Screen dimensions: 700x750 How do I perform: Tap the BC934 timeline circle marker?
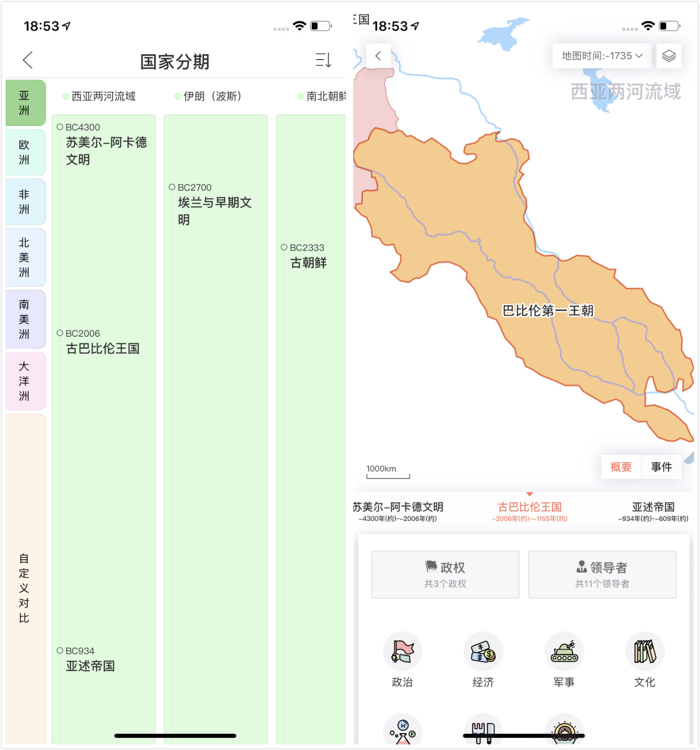[x=60, y=650]
